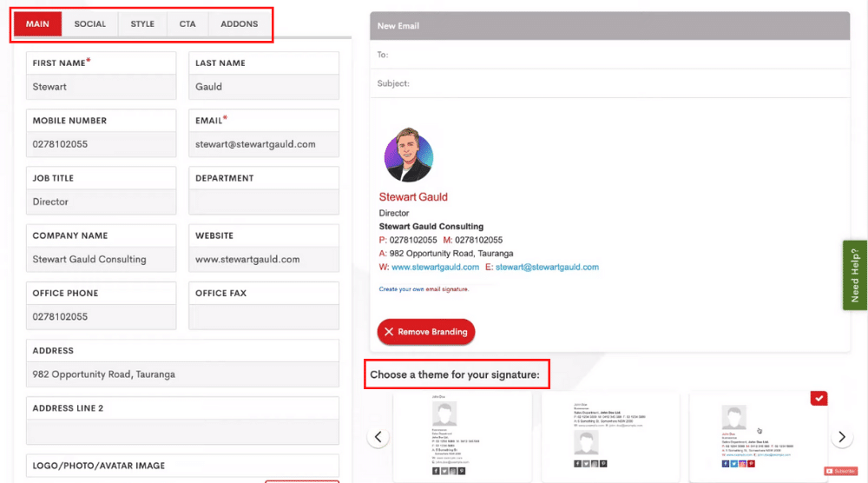Image resolution: width=868 pixels, height=483 pixels.
Task: Click the avatar photo in signature preview
Action: tap(409, 155)
